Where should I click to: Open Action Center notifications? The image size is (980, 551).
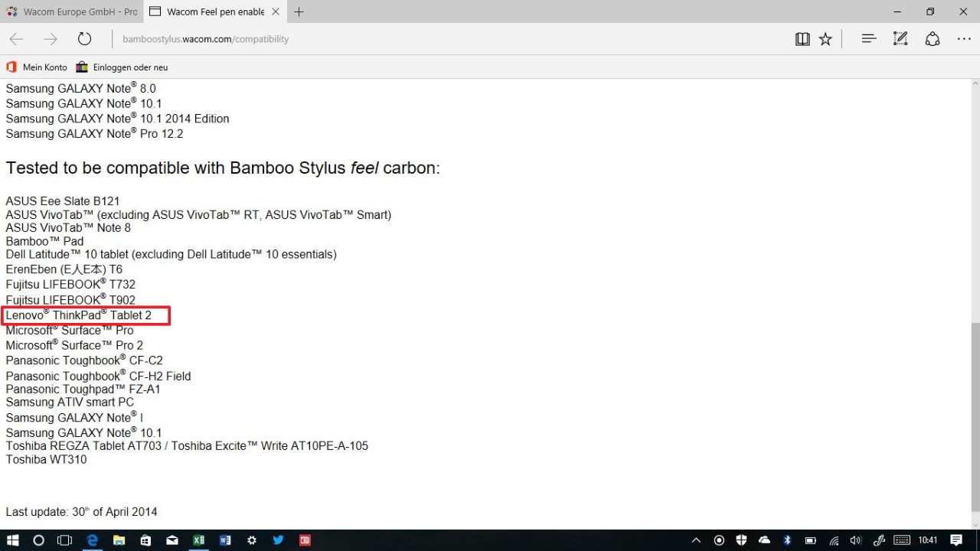956,540
